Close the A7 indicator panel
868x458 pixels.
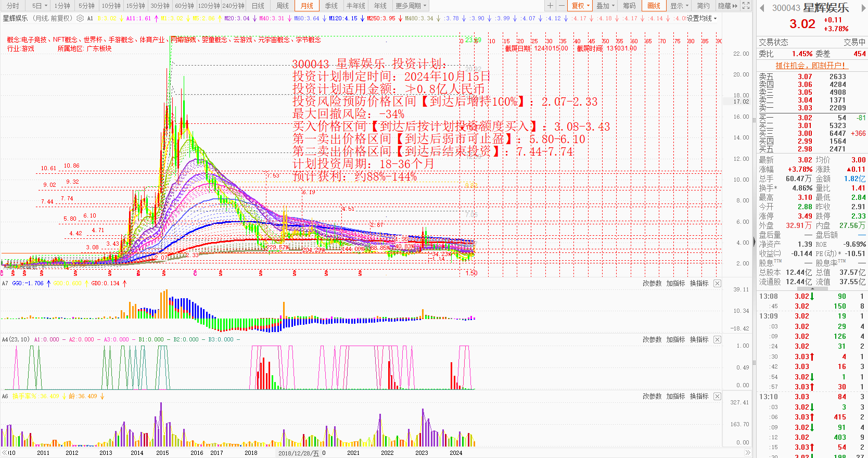coord(717,284)
